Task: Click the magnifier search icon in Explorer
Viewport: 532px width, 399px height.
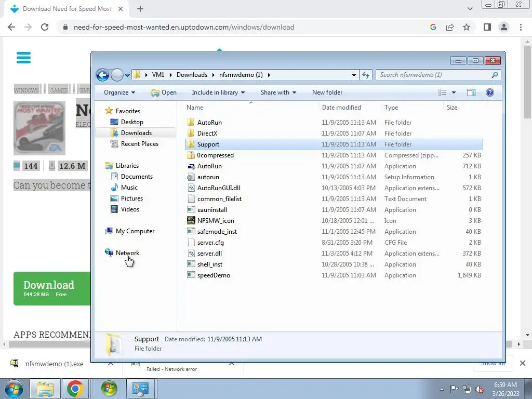Action: coord(495,75)
